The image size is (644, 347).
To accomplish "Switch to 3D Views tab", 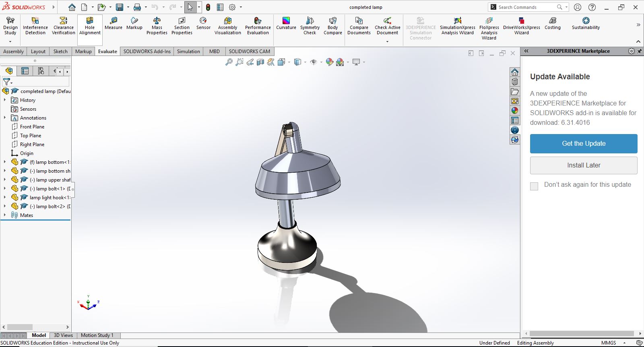I will [x=63, y=335].
